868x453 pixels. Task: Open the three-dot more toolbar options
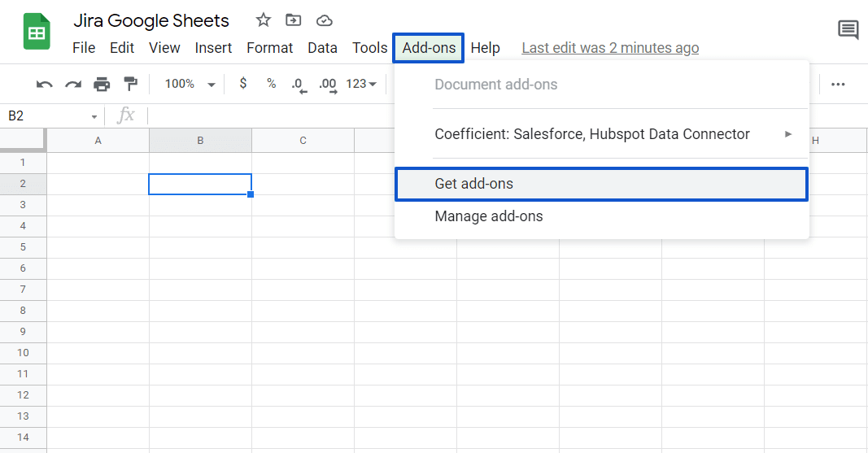(x=838, y=84)
